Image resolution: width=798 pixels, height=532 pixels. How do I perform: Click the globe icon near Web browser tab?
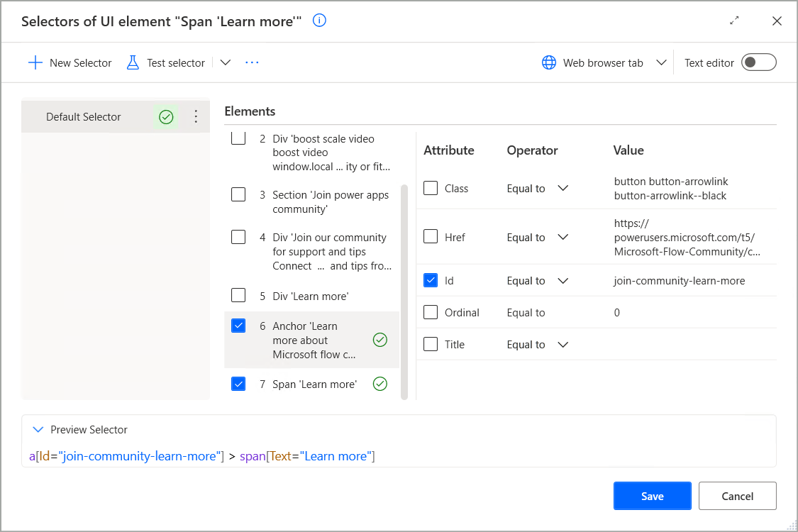pyautogui.click(x=549, y=62)
